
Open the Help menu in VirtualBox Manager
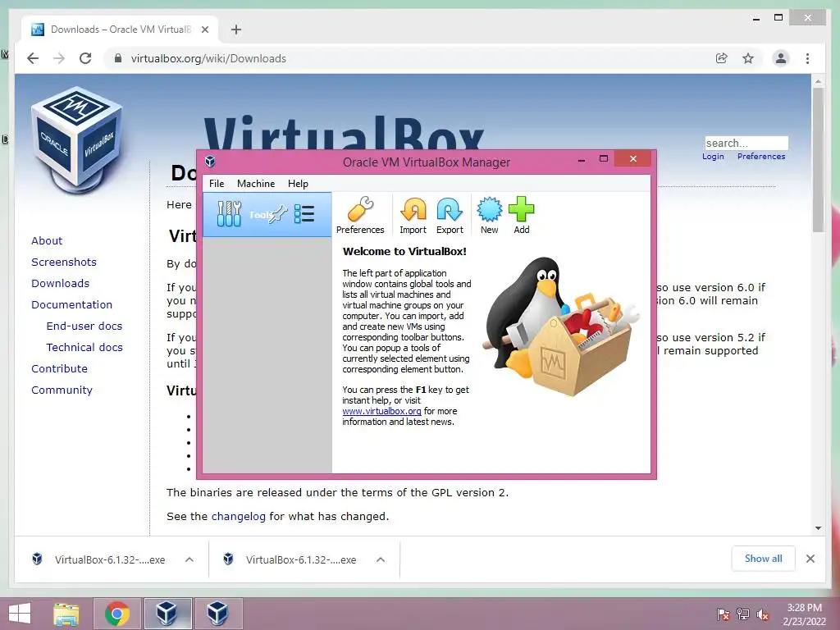298,184
